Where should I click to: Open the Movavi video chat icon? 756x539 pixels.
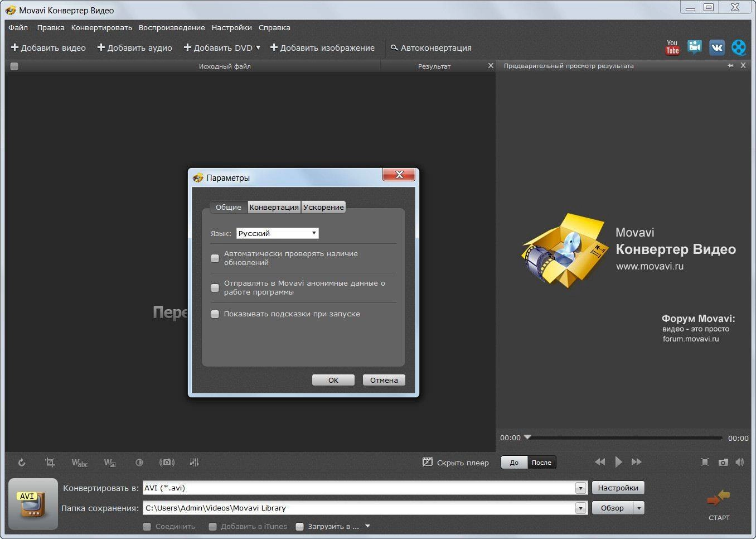pyautogui.click(x=694, y=47)
